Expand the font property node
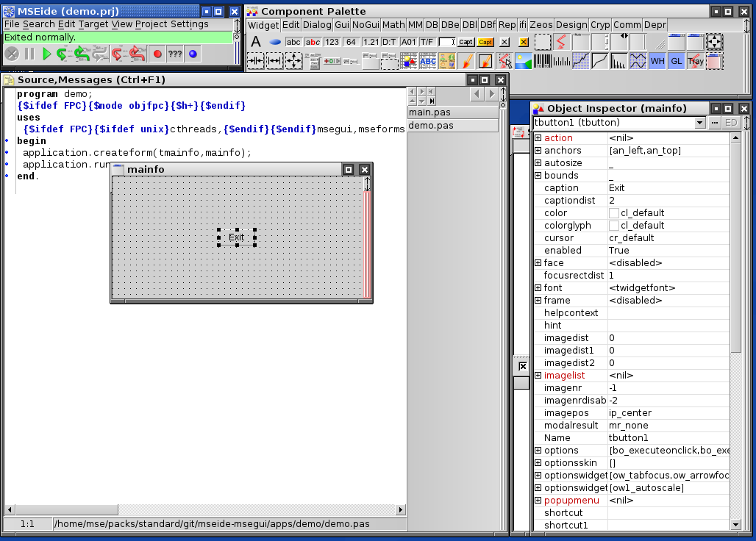The width and height of the screenshot is (756, 541). pyautogui.click(x=538, y=288)
